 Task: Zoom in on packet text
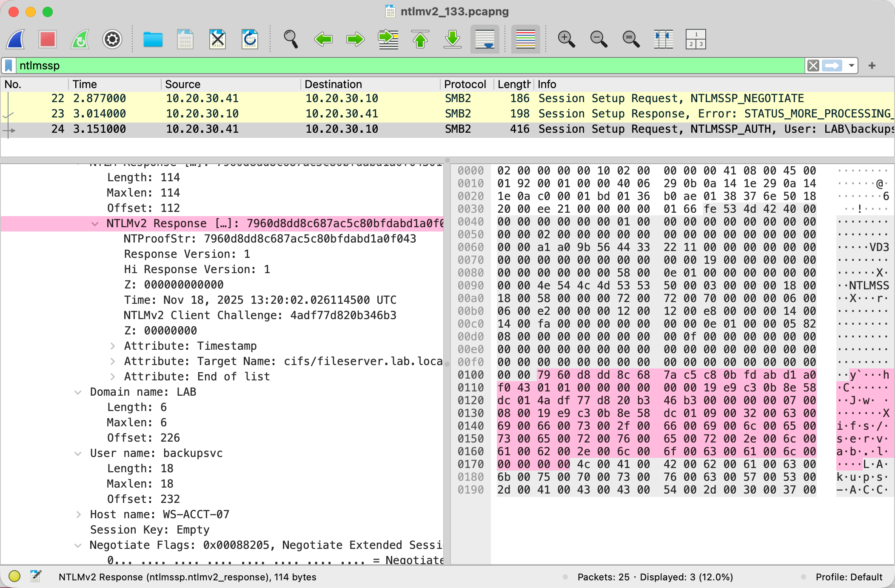[x=566, y=39]
